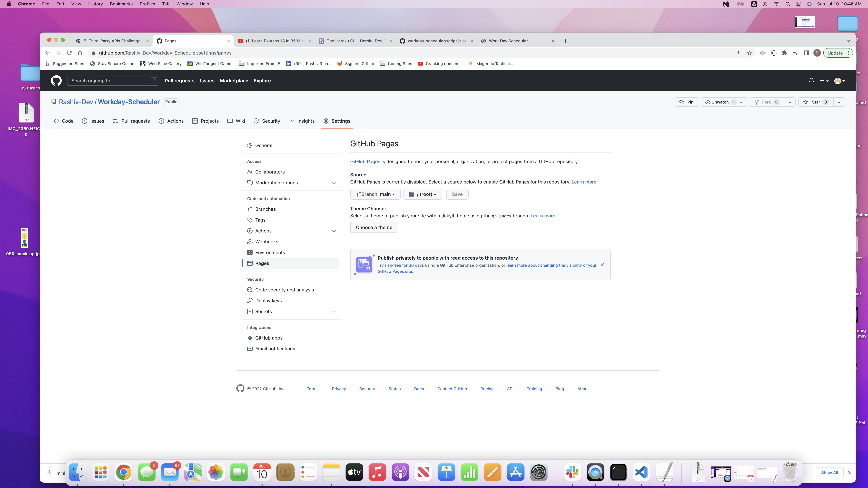Click the share icon in address bar
The height and width of the screenshot is (488, 868).
(x=738, y=53)
